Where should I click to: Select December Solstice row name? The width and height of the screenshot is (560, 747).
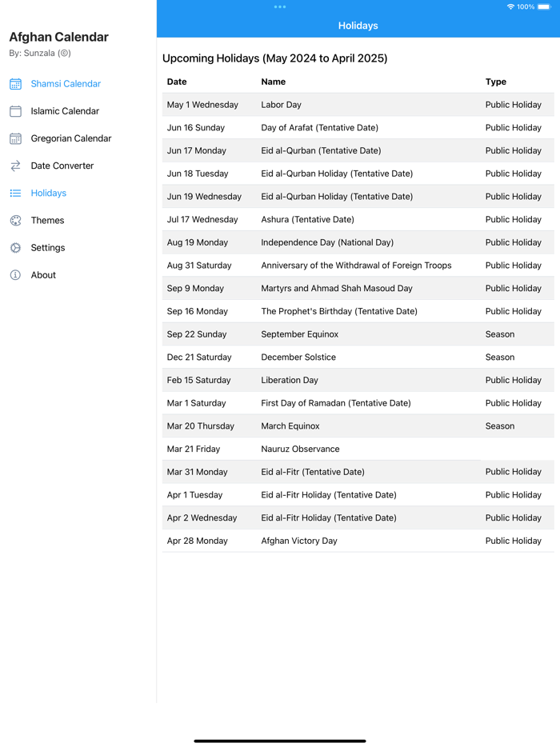click(x=298, y=358)
